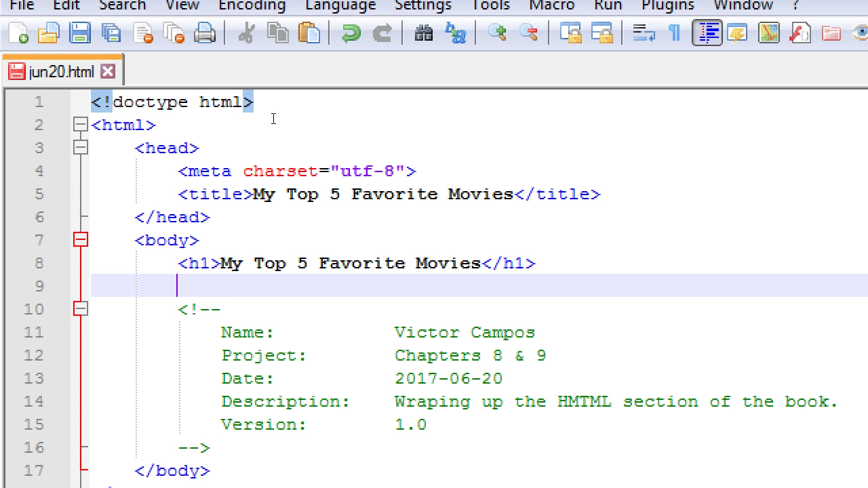Click the closing </body> tag

point(172,470)
